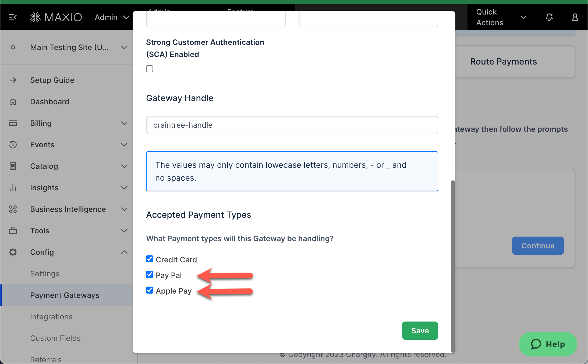Screen dimensions: 588x364
Task: Click the Billing card icon
Action: tap(13, 123)
